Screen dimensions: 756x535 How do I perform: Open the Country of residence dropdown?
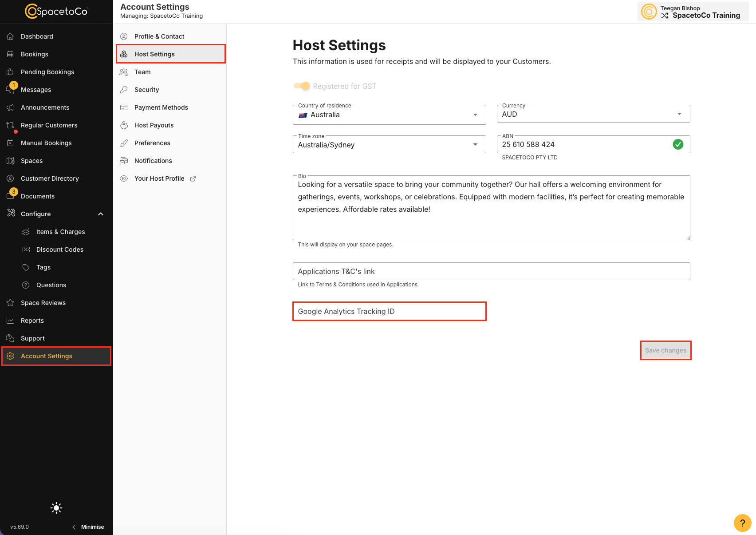point(390,115)
